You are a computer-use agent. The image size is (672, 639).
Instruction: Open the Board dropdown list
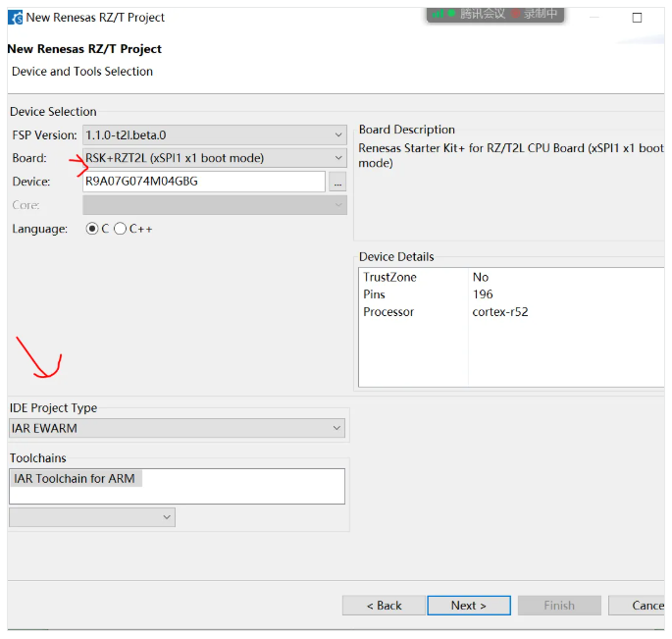(x=215, y=158)
